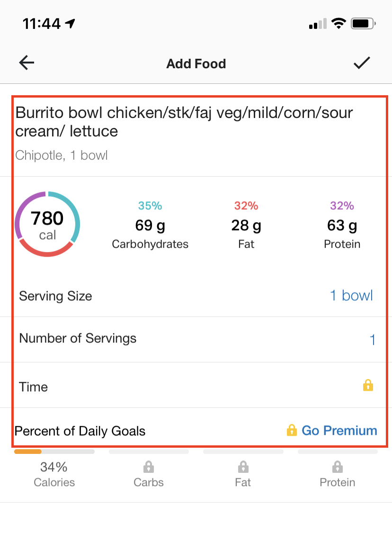392x533 pixels.
Task: Tap the locked Protein goal icon
Action: click(337, 467)
